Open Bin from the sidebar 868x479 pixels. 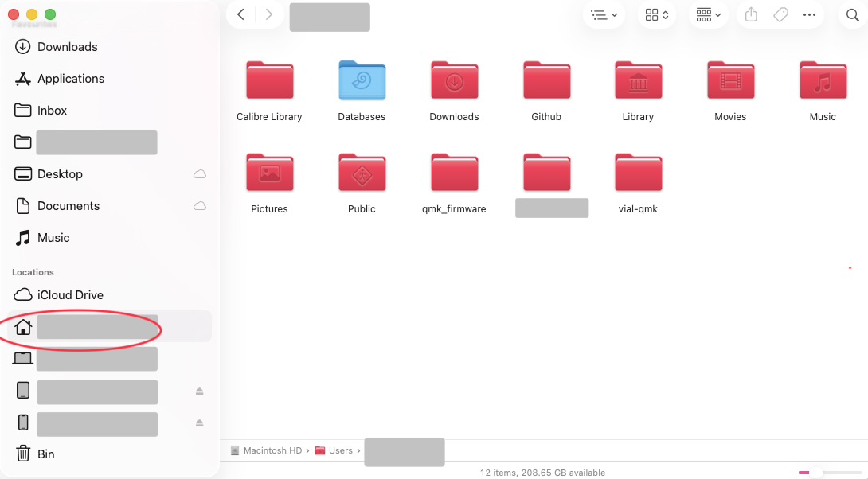tap(46, 454)
